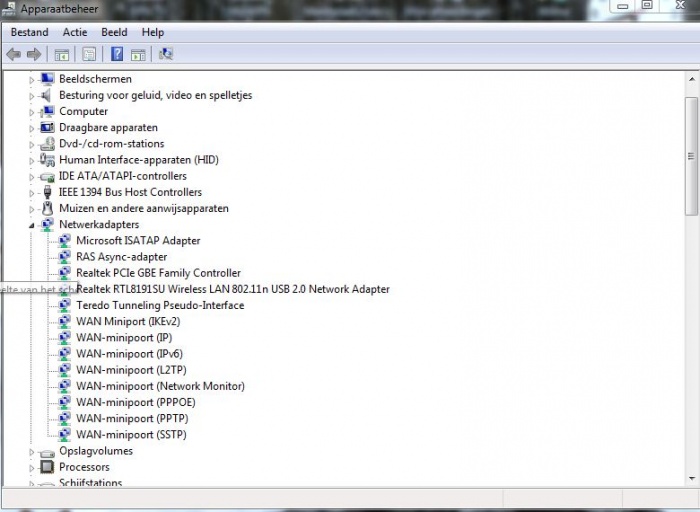Image resolution: width=700 pixels, height=512 pixels.
Task: Select IEEE 1394 Bus Host Controllers label
Action: coord(130,192)
